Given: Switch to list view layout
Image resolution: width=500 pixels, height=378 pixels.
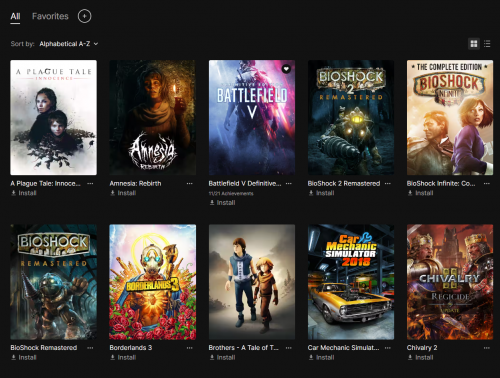Looking at the screenshot, I should tap(487, 44).
